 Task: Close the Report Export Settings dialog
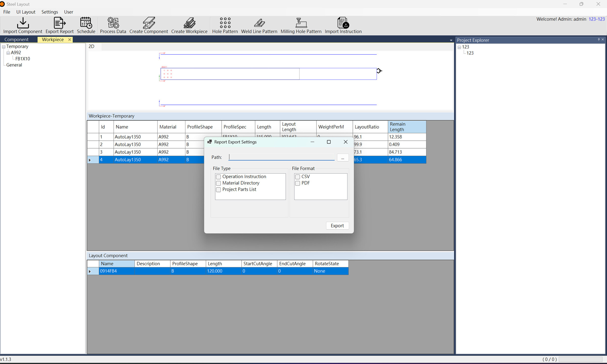pos(345,142)
